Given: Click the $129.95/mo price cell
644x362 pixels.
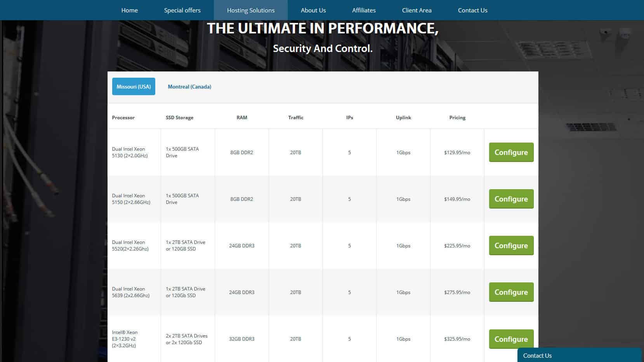Looking at the screenshot, I should 457,153.
